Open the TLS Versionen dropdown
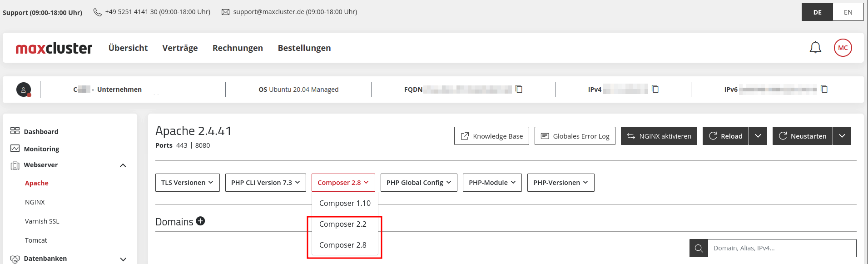Image resolution: width=868 pixels, height=264 pixels. tap(188, 183)
